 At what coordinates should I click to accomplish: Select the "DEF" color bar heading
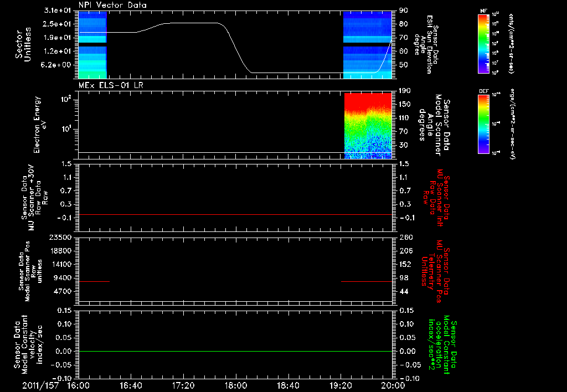[483, 91]
